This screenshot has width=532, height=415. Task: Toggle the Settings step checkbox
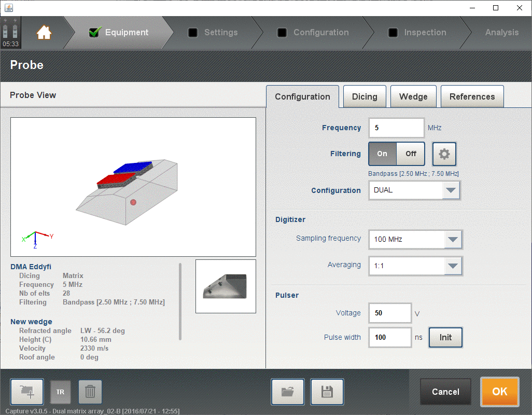[193, 32]
